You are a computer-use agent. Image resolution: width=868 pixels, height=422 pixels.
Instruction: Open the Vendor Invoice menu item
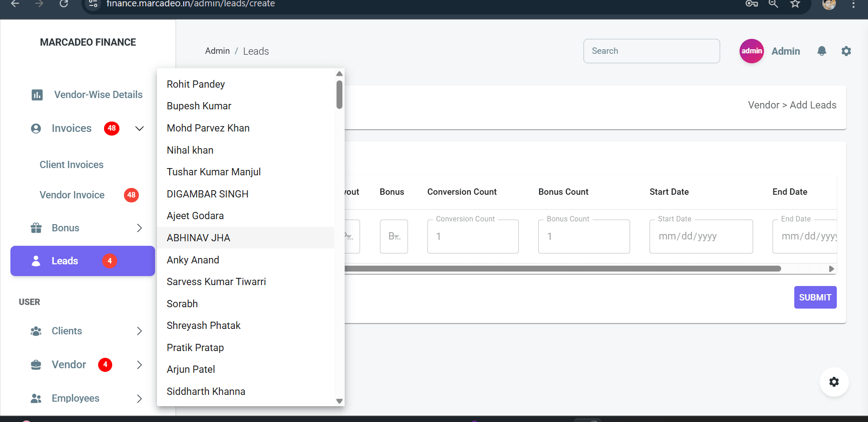coord(71,195)
